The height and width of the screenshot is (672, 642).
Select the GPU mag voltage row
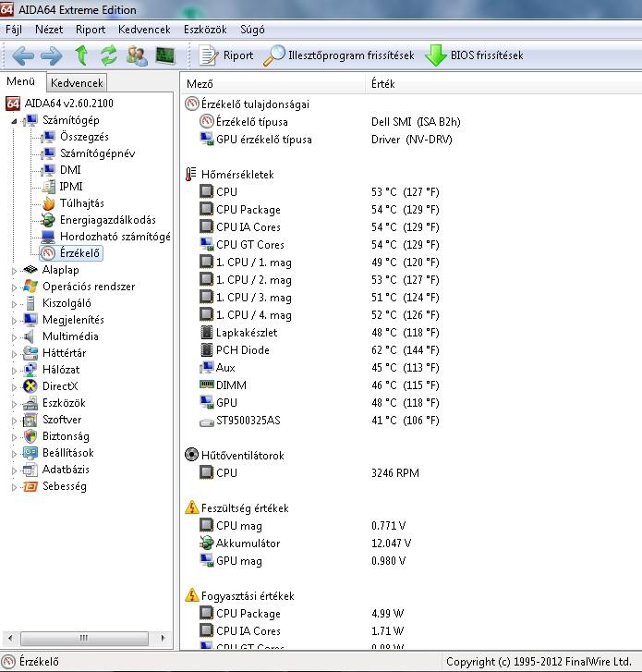pyautogui.click(x=302, y=561)
